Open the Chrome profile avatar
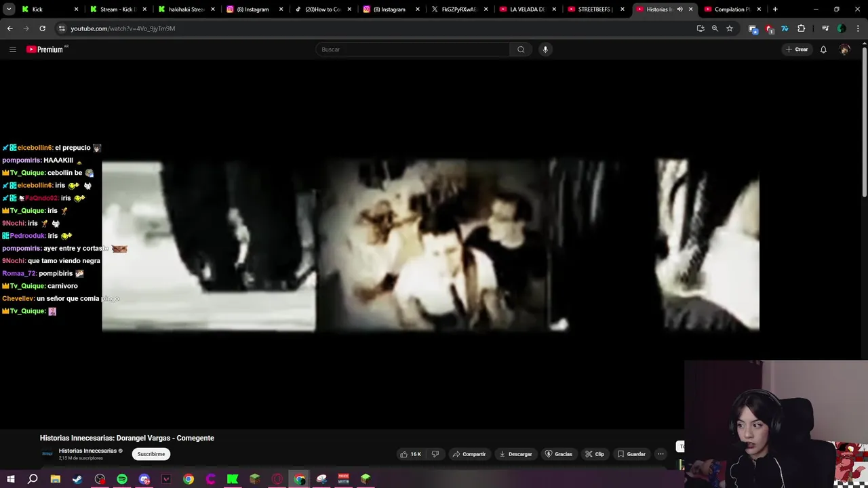The width and height of the screenshot is (868, 488). coord(842,28)
